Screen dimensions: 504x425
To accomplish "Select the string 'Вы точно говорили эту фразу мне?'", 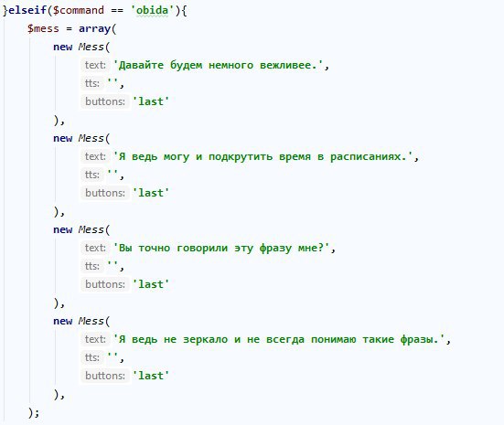I will click(x=221, y=248).
